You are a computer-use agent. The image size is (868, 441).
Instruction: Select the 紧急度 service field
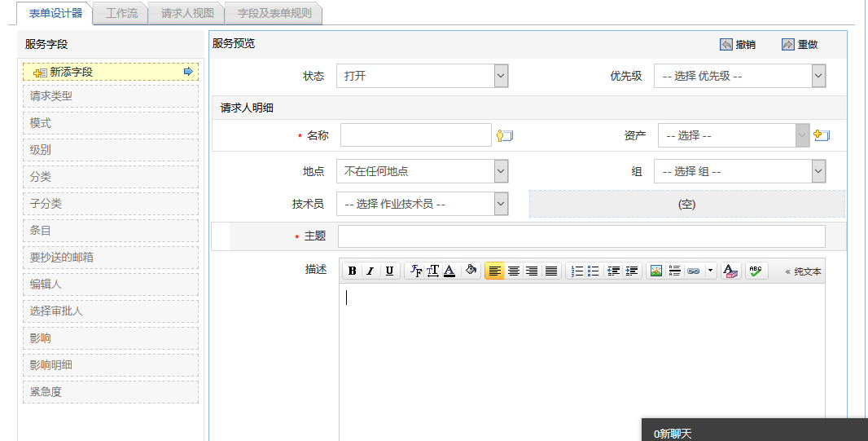tap(111, 392)
